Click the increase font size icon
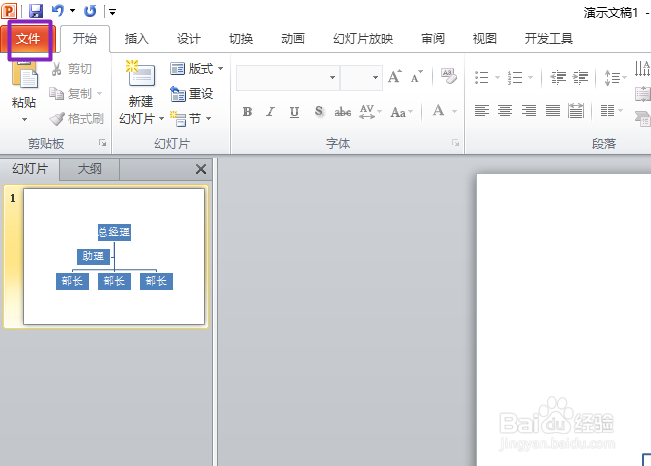Image resolution: width=651 pixels, height=466 pixels. 394,76
